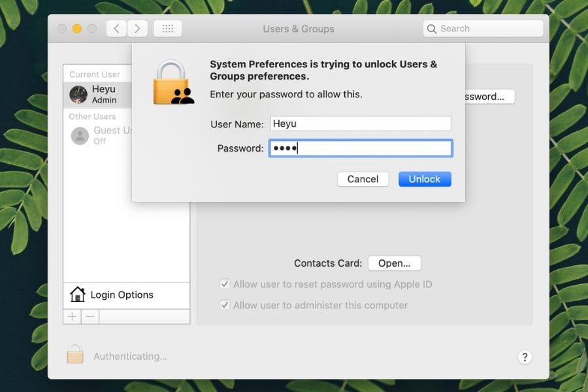Image resolution: width=588 pixels, height=392 pixels.
Task: Click inside the User Name field
Action: (360, 123)
